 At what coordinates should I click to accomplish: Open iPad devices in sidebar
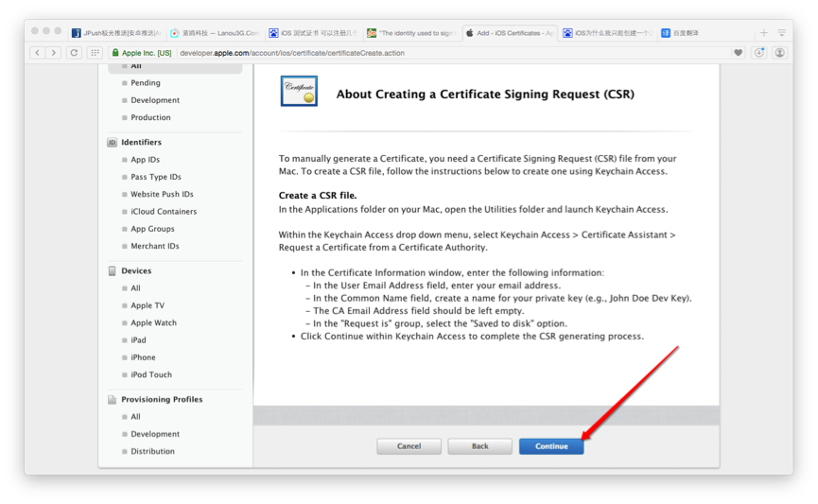(138, 339)
